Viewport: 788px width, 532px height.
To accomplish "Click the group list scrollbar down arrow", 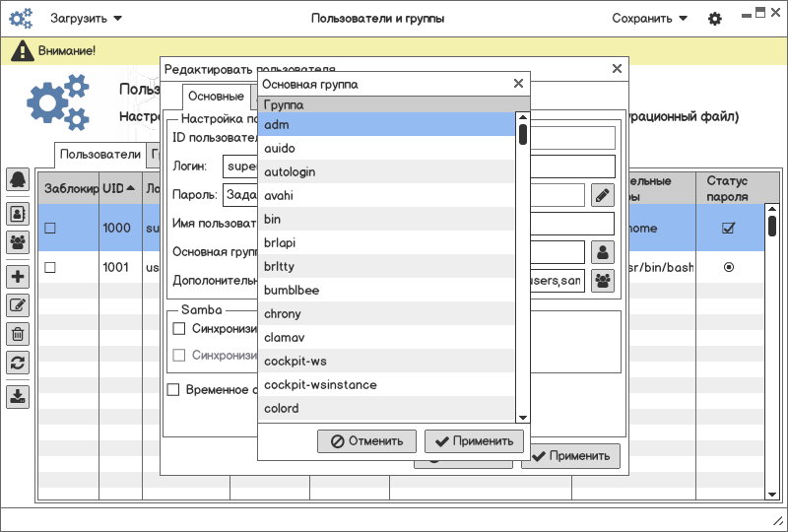I will coord(523,418).
